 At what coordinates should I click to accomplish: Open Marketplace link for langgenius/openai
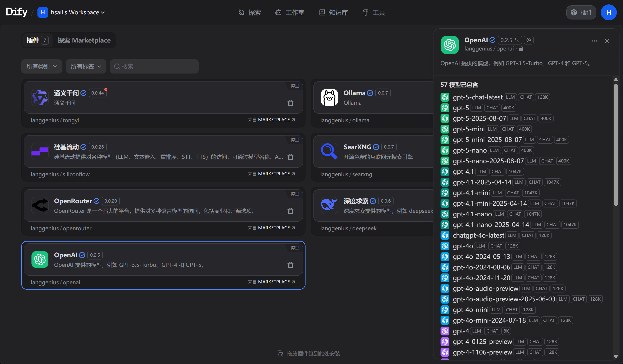[x=271, y=282]
